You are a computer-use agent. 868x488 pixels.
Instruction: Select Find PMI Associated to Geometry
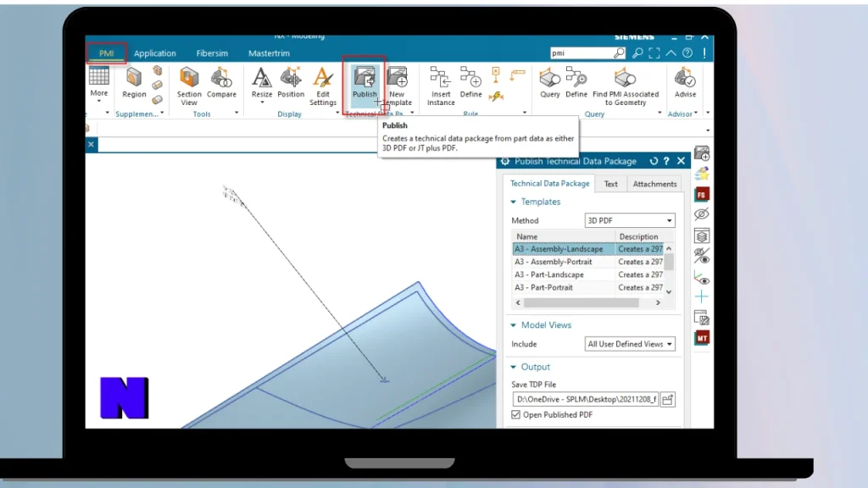(x=626, y=86)
